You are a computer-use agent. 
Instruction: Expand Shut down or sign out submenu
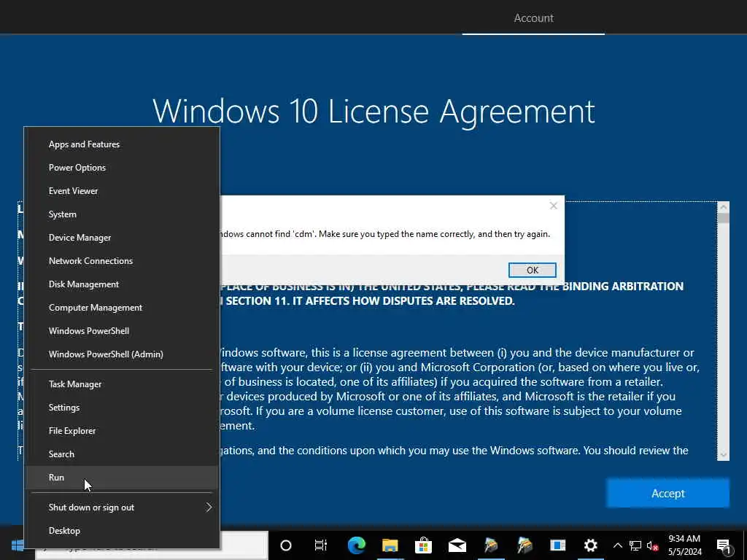coord(122,507)
